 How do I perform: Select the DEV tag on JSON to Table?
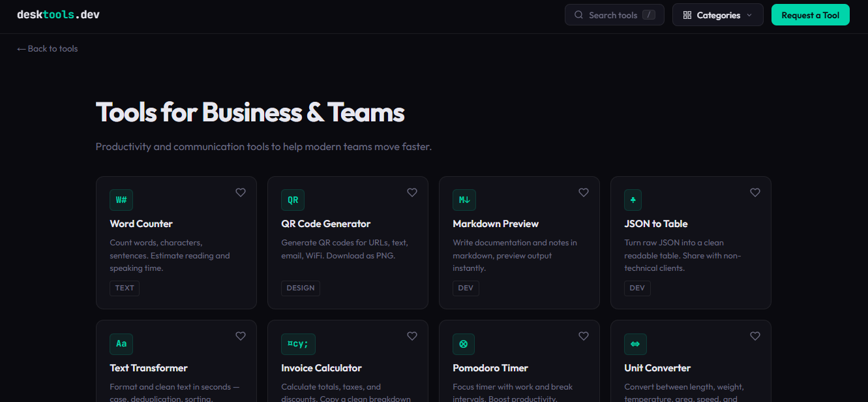click(x=637, y=288)
